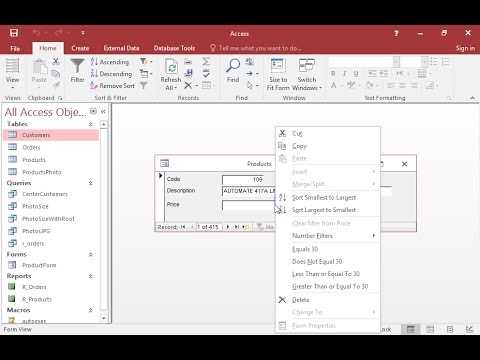Go to the first record button
The width and height of the screenshot is (480, 360).
(x=183, y=227)
